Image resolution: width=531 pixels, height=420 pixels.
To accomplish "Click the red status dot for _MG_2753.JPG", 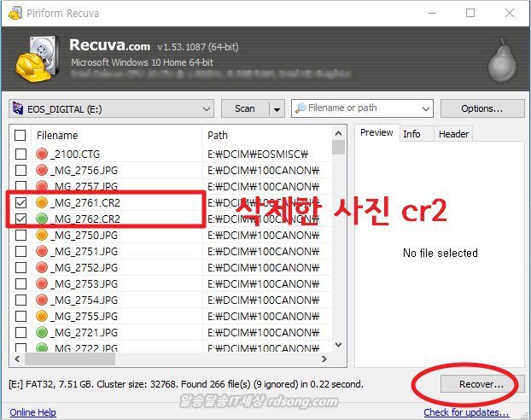I will 42,283.
